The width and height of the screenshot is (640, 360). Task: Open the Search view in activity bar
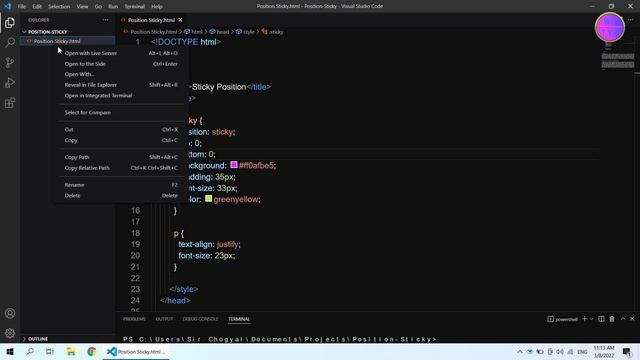point(10,42)
